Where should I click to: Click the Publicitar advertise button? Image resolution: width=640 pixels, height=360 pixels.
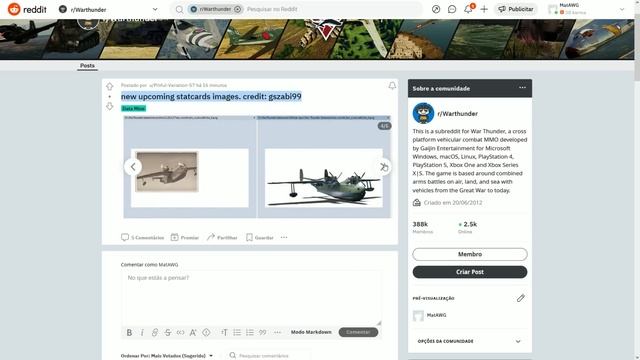[x=516, y=9]
